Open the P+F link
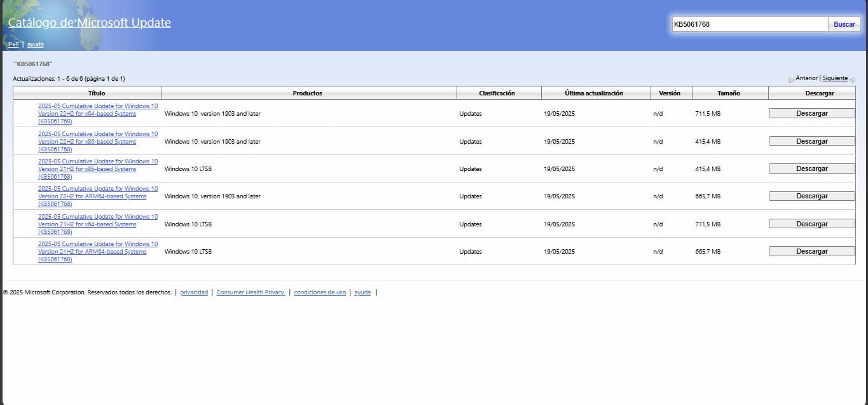This screenshot has height=405, width=868. (13, 45)
